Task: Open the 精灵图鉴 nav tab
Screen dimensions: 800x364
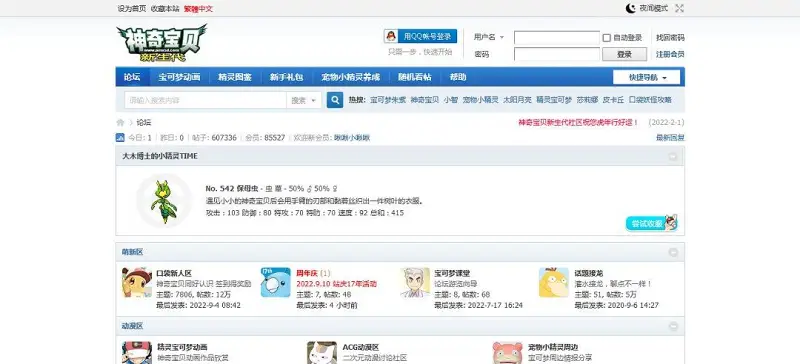Action: (235, 77)
